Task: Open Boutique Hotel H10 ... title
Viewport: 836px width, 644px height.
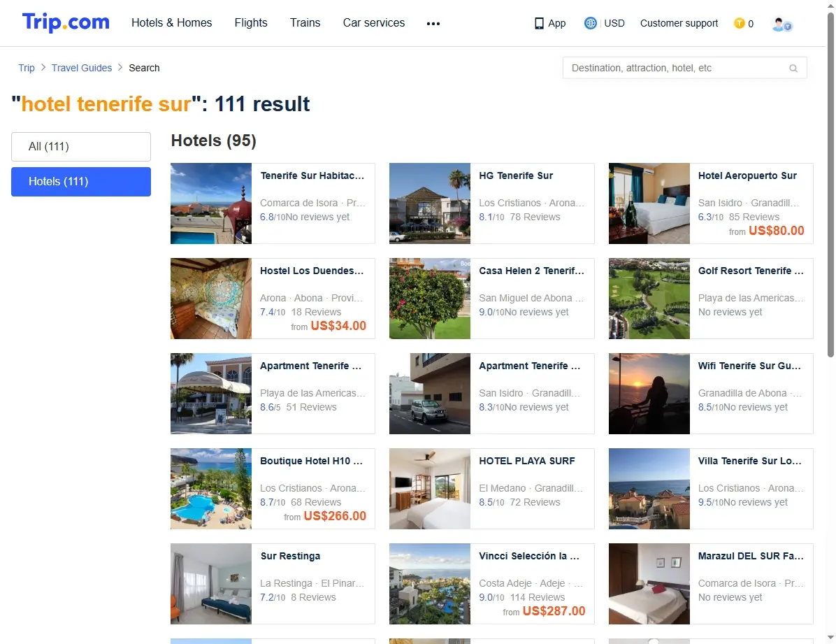Action: [x=311, y=461]
